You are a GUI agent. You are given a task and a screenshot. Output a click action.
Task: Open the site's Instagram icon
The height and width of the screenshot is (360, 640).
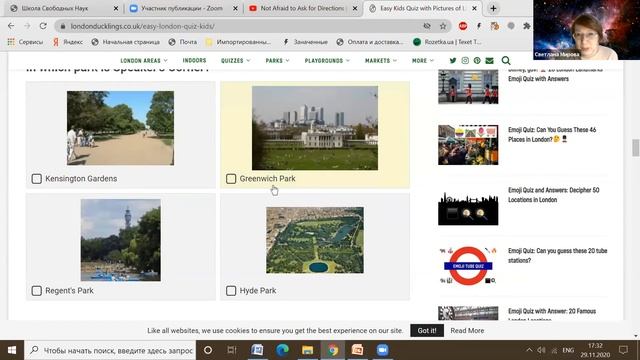click(x=465, y=60)
